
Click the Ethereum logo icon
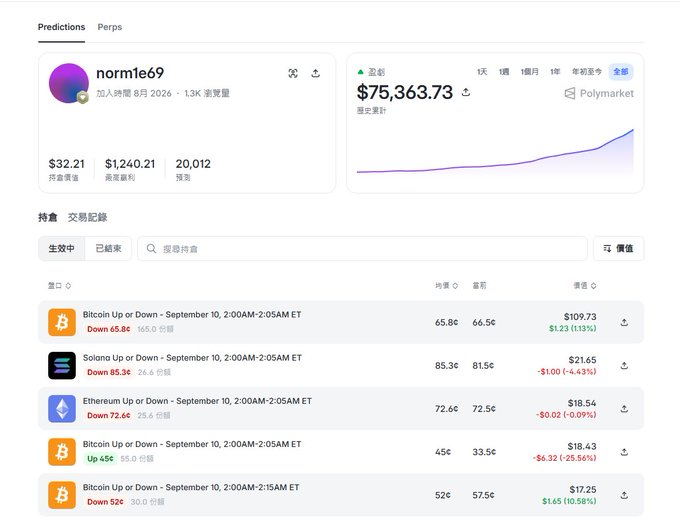(x=62, y=409)
